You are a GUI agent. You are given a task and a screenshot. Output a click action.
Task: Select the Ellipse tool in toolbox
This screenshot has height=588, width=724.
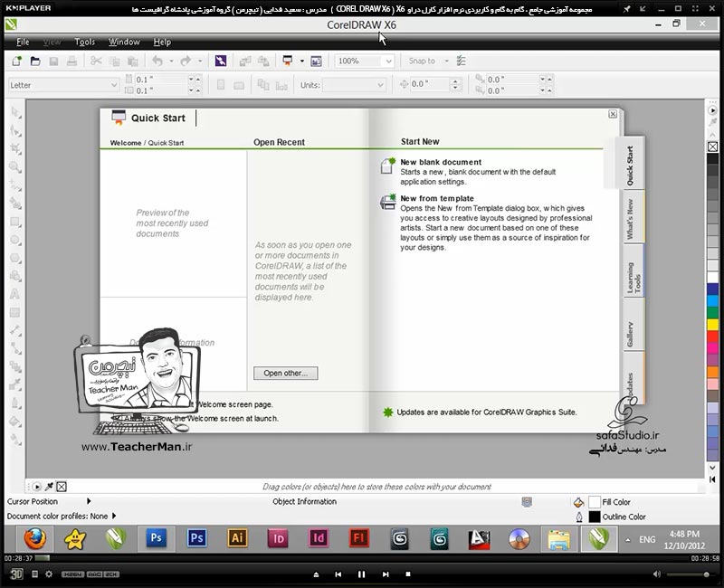(x=15, y=240)
